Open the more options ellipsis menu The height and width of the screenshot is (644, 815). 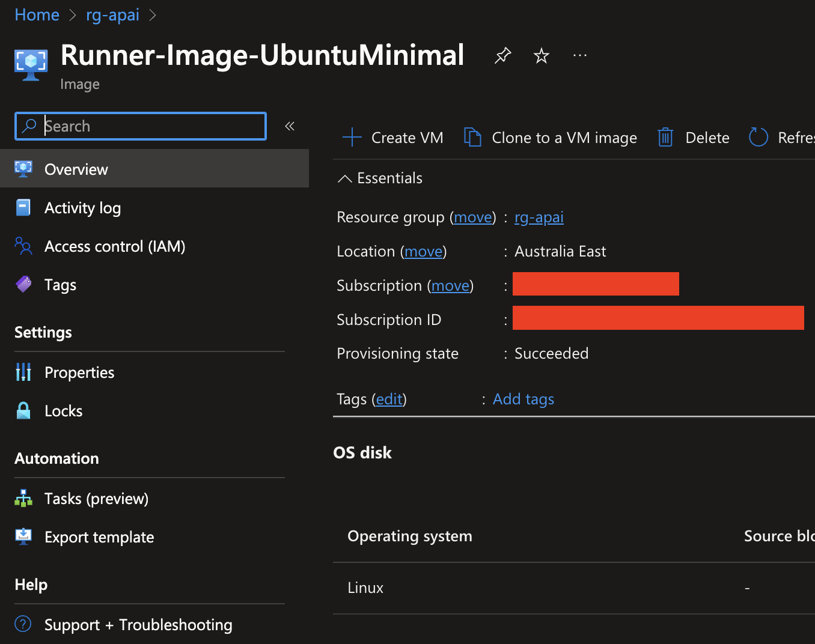[x=580, y=56]
